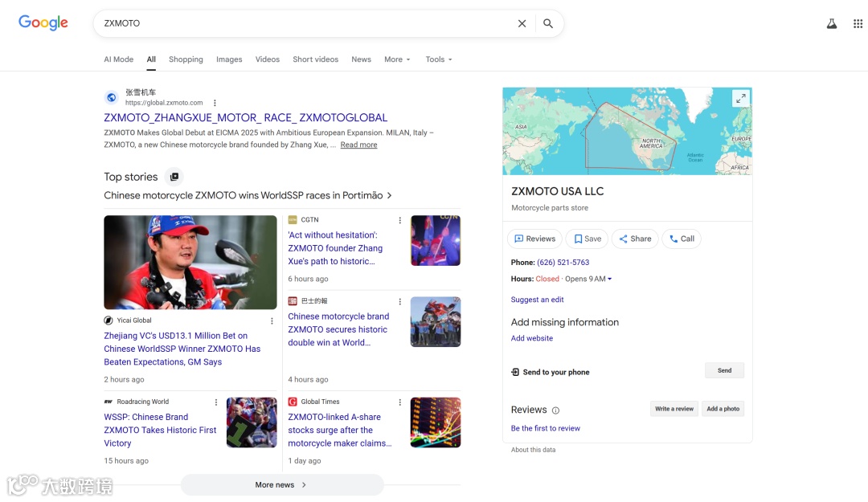The width and height of the screenshot is (868, 502).
Task: Open WSSP Chinese Brand Historic Victory article
Action: point(160,430)
